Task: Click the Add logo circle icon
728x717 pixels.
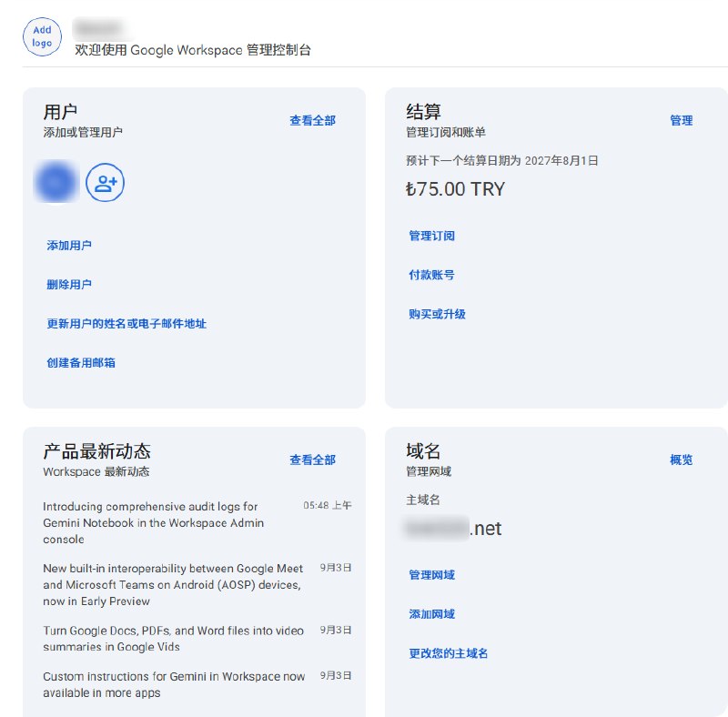Action: click(x=42, y=37)
